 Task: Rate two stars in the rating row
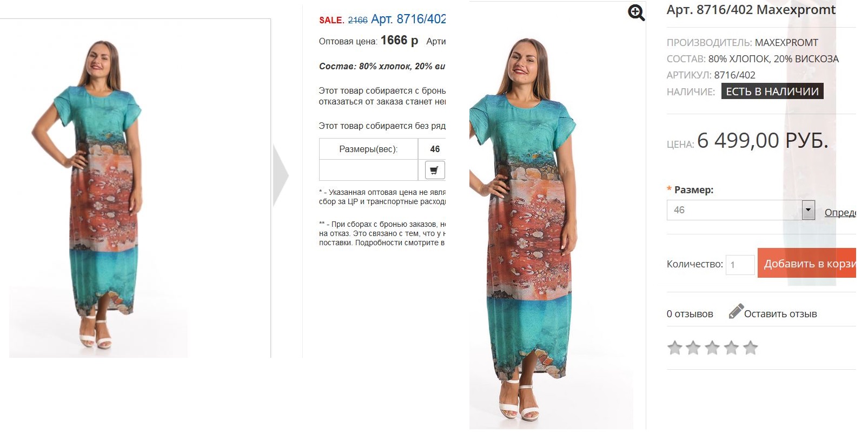[x=693, y=348]
